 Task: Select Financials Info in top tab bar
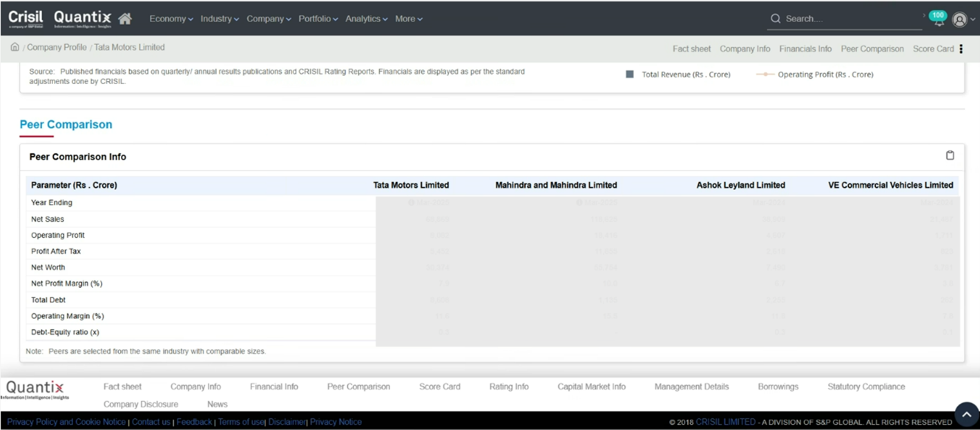(x=805, y=49)
